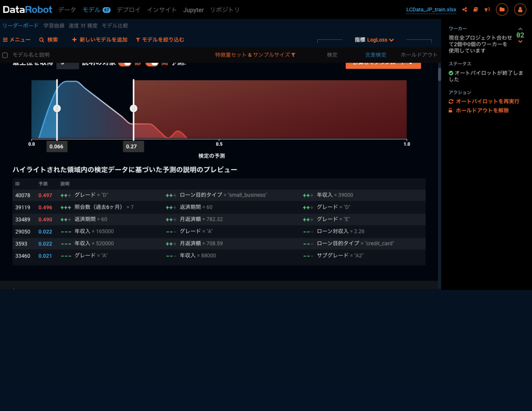Image resolution: width=532 pixels, height=411 pixels.
Task: Open the デプロイ tab
Action: tap(129, 10)
